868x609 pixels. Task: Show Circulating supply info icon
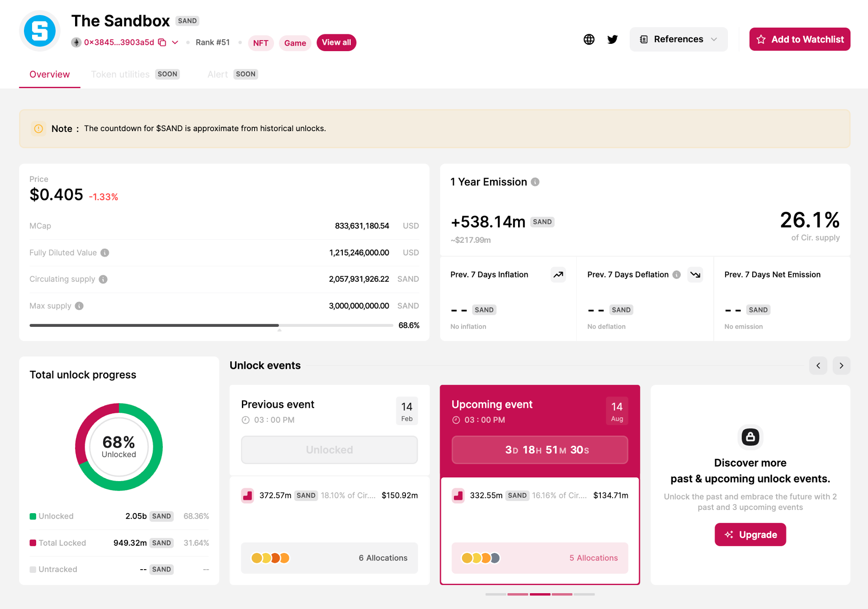coord(103,279)
